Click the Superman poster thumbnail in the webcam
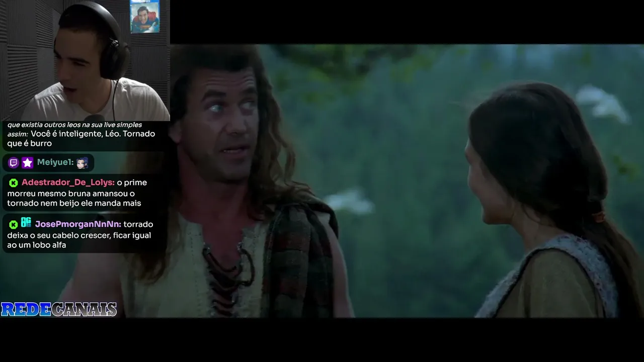Viewport: 644px width, 362px height. tap(145, 17)
